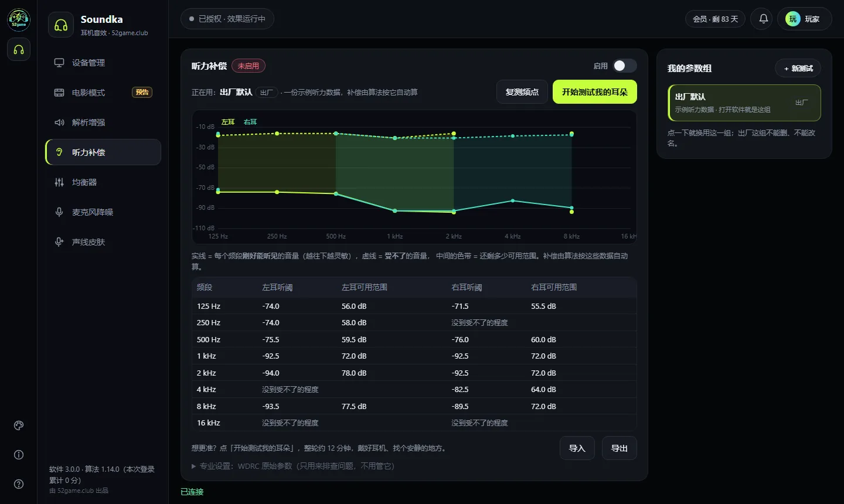Click the 会员 · 剩 83 天 membership badge
The height and width of the screenshot is (504, 844).
click(x=716, y=19)
